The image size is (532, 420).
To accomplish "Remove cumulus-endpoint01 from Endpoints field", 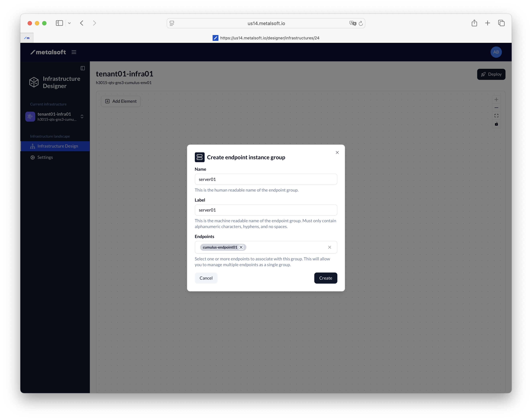I will (241, 247).
